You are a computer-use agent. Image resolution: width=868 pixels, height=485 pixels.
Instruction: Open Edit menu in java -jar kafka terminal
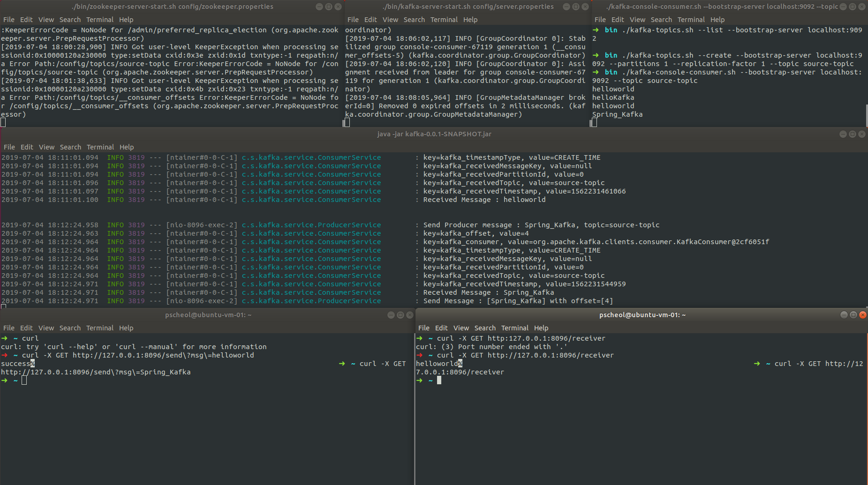coord(27,147)
